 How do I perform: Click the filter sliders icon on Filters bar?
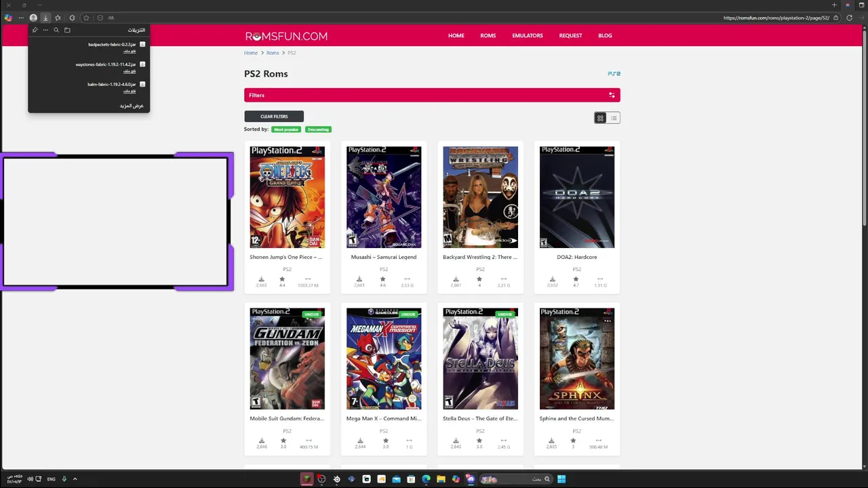pyautogui.click(x=612, y=96)
